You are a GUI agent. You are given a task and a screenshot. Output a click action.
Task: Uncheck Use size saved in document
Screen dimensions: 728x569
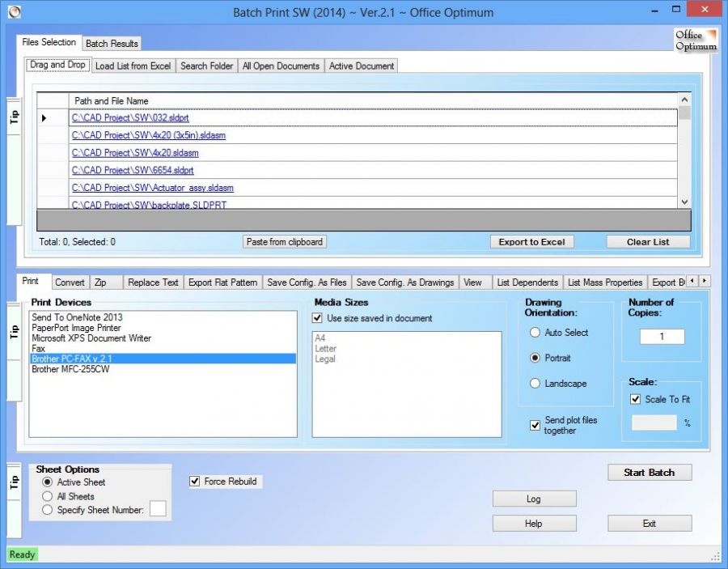(319, 318)
